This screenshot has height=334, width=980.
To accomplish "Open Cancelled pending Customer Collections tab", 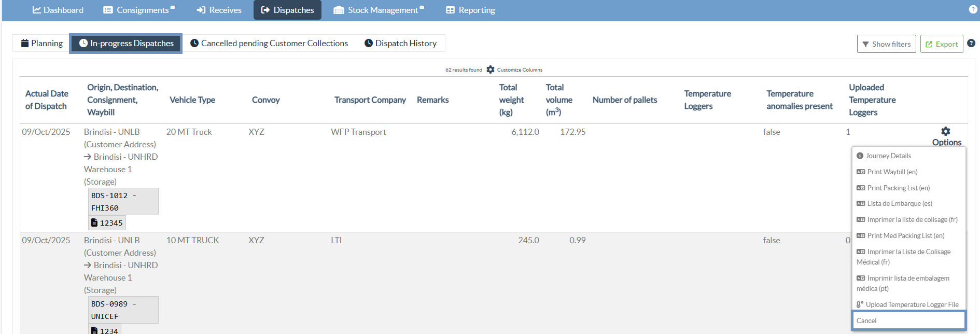I will [x=269, y=43].
